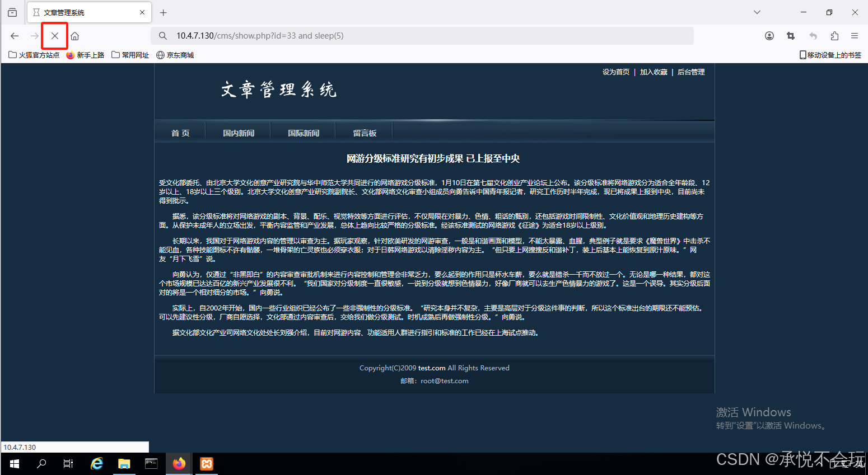Open the command prompt taskbar icon
Screen dimensions: 868x475
pos(151,464)
